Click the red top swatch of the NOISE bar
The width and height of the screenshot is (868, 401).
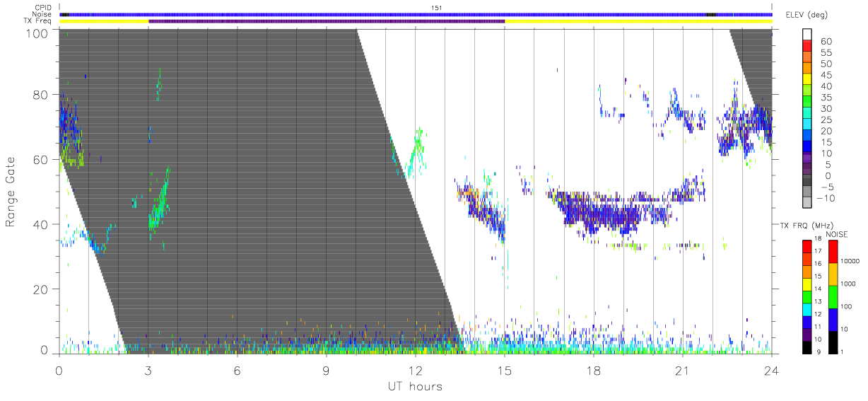click(833, 251)
